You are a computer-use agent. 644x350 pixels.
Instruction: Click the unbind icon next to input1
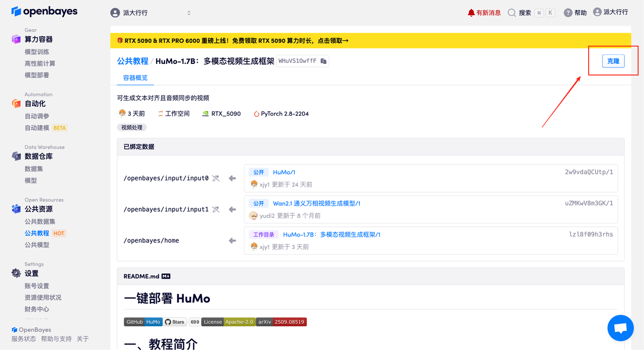tap(215, 209)
